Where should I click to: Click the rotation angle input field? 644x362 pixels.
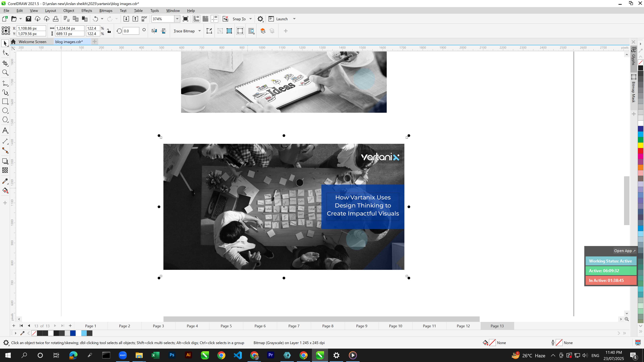[x=131, y=31]
